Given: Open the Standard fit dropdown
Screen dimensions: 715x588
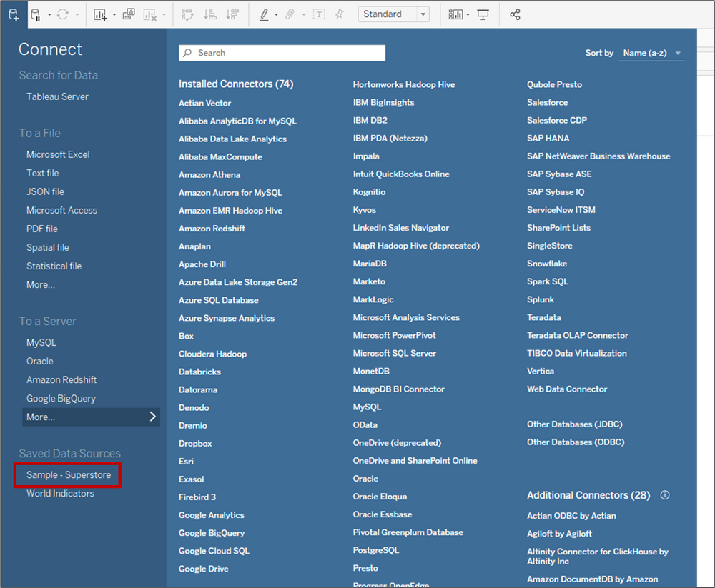Looking at the screenshot, I should [x=393, y=14].
